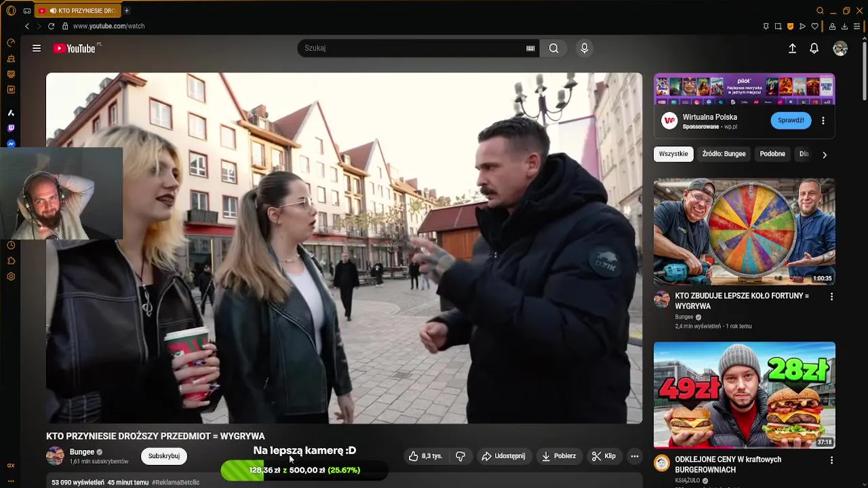Open the ad blocker shield icon
The height and width of the screenshot is (488, 868).
(x=790, y=26)
